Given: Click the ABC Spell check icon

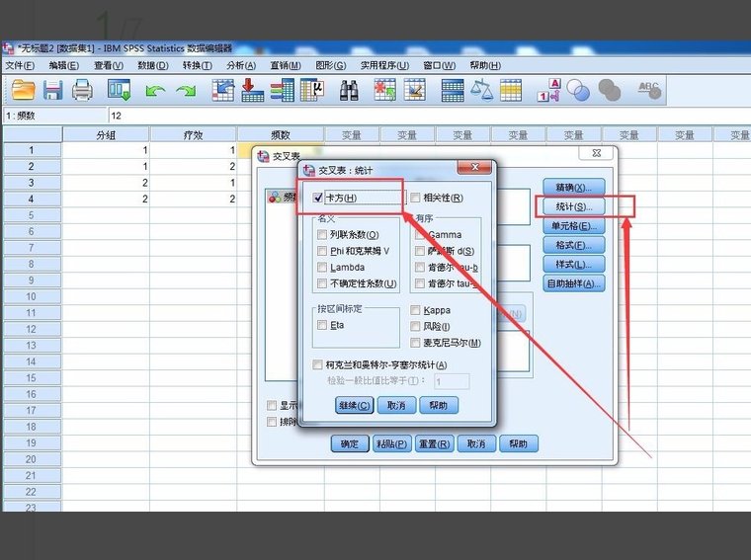Looking at the screenshot, I should pos(649,90).
